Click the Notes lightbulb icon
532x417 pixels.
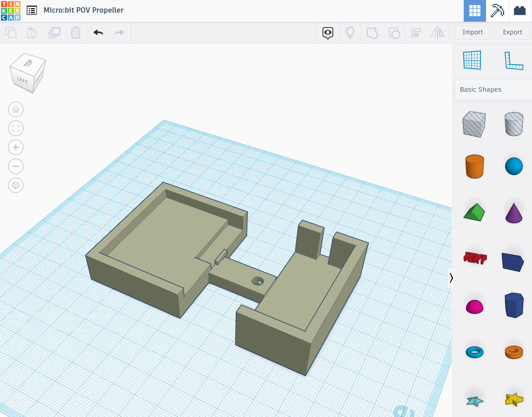click(350, 33)
